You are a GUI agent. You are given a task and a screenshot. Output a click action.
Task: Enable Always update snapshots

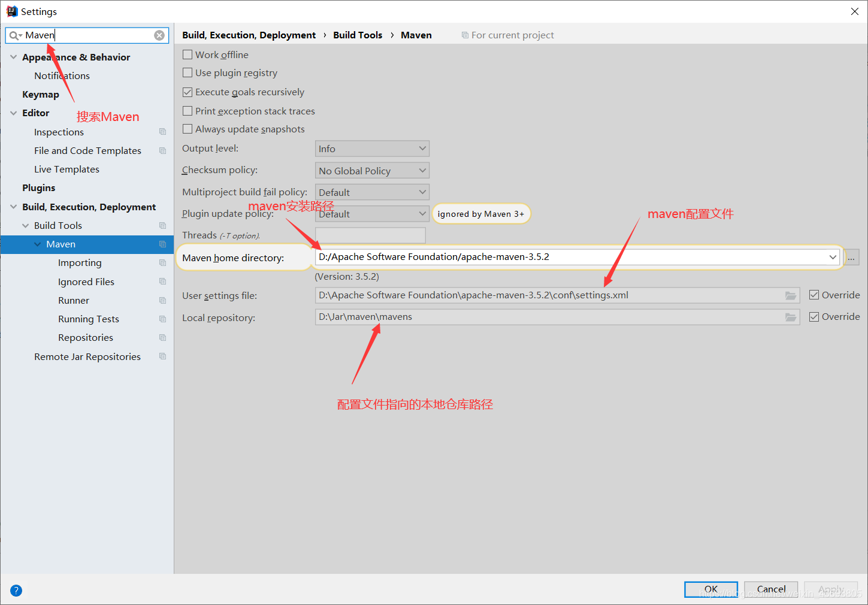click(187, 129)
